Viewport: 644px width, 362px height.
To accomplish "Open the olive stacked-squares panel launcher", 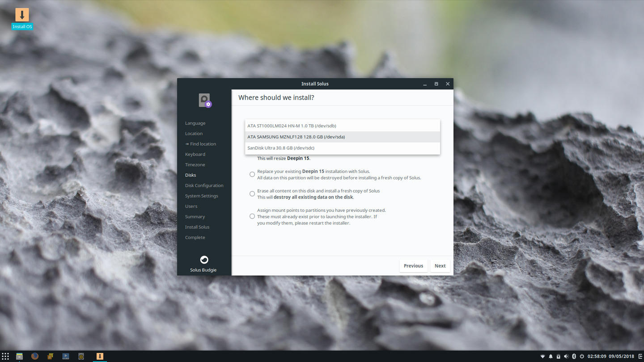I will tap(50, 356).
